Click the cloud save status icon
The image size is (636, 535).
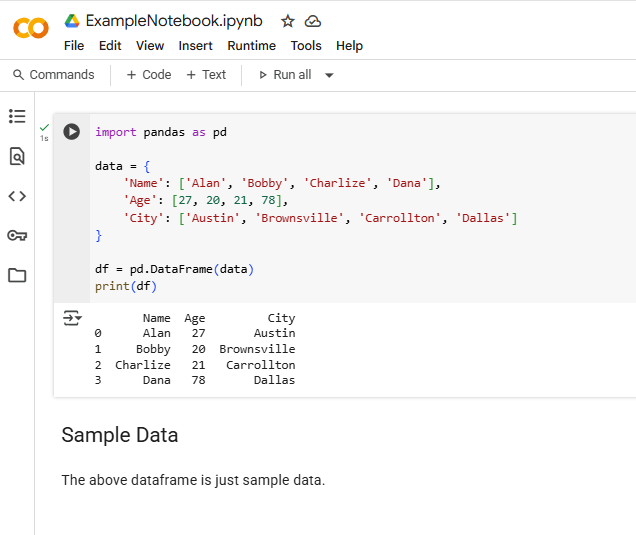click(313, 21)
